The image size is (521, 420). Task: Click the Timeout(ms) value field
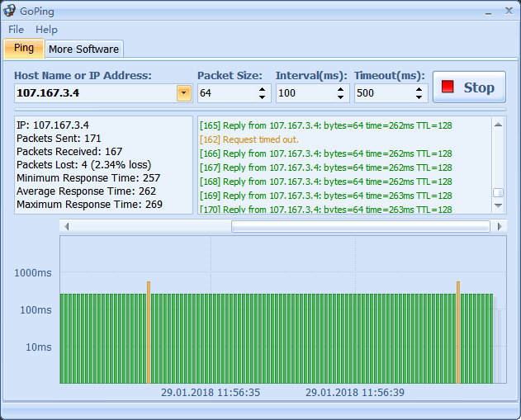click(x=383, y=93)
